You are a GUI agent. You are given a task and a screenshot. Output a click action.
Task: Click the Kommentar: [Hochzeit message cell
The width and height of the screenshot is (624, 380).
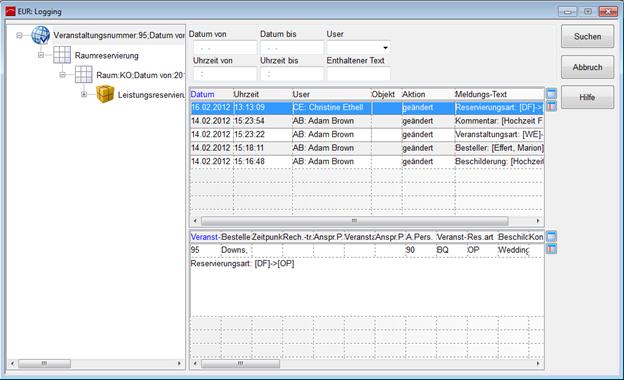pos(499,121)
